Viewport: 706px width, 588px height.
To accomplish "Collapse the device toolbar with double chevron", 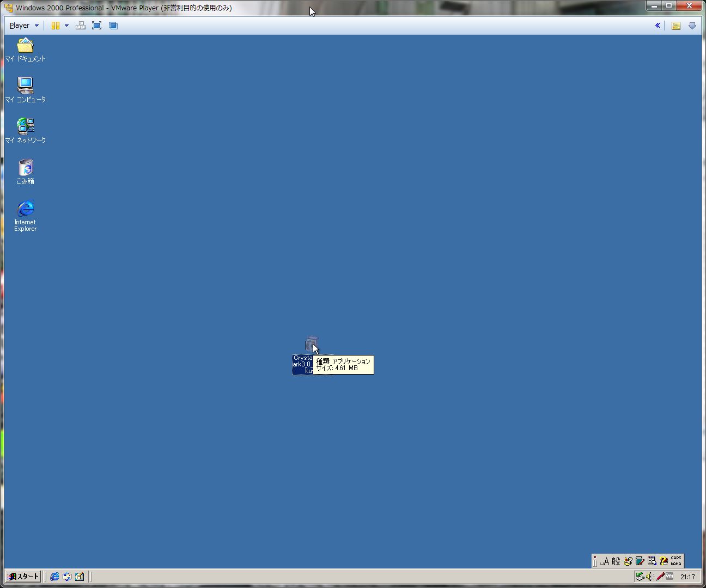I will [x=658, y=26].
